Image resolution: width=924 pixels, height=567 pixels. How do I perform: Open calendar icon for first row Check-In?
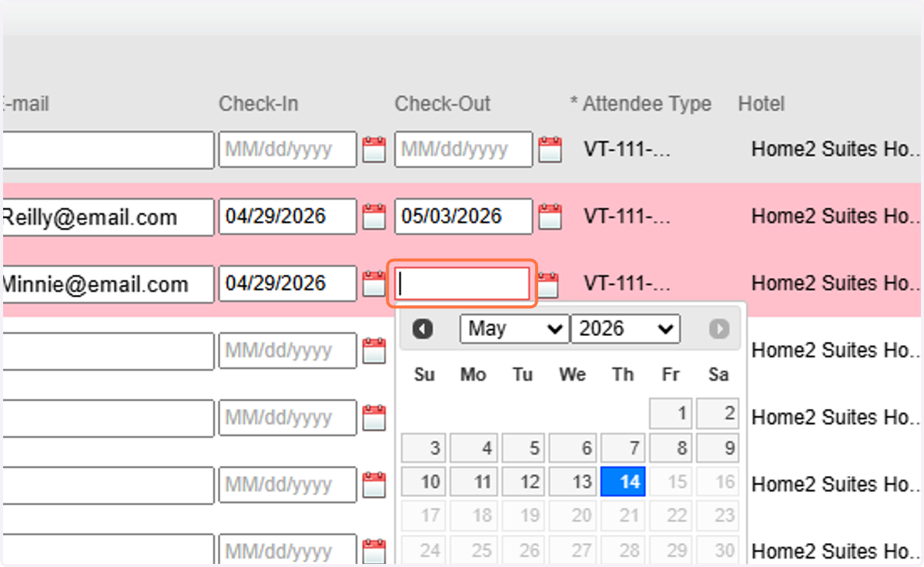pyautogui.click(x=374, y=149)
